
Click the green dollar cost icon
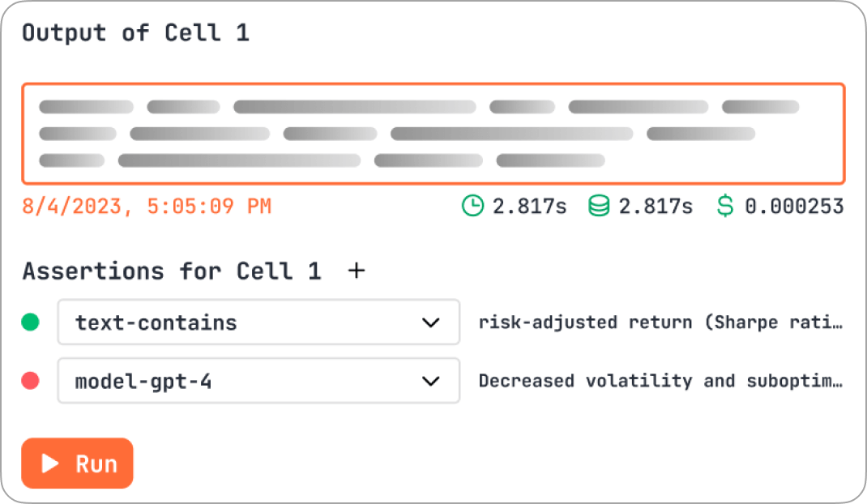pos(725,207)
